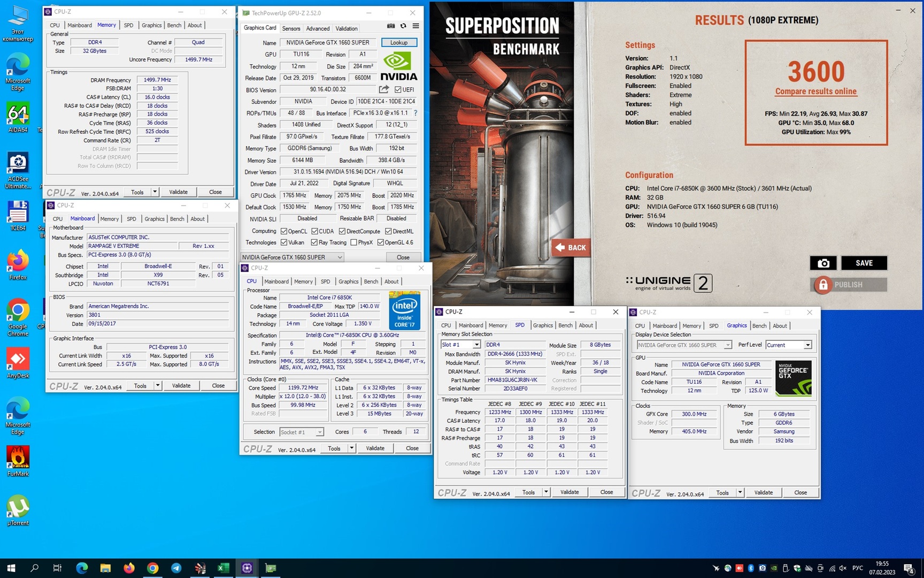This screenshot has height=578, width=924.
Task: Open Task View on the taskbar
Action: tap(57, 568)
